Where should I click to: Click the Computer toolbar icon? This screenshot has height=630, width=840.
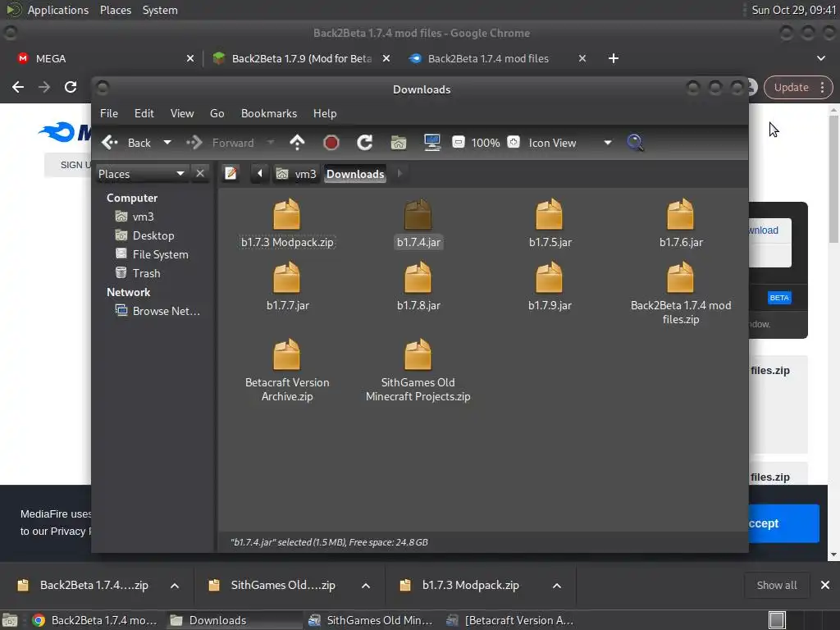tap(432, 143)
